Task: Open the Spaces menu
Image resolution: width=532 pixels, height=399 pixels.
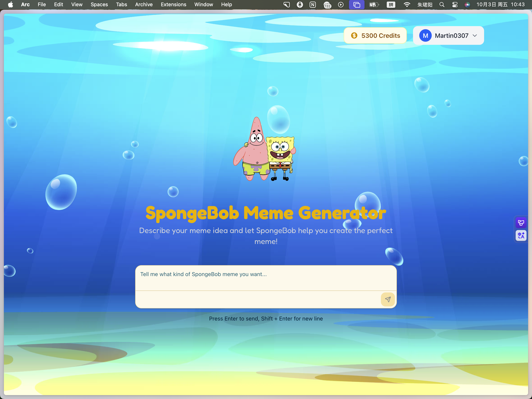Action: point(99,4)
